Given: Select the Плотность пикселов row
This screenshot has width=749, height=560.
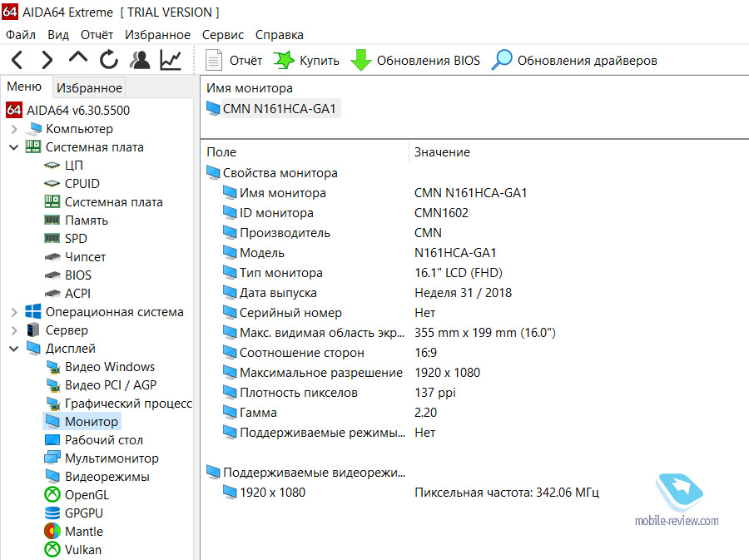Looking at the screenshot, I should pos(340,393).
